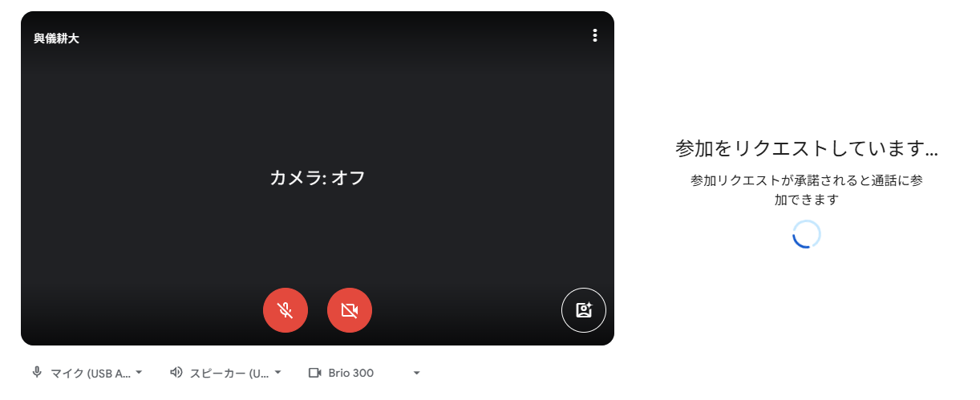Click the カメラ: オフ status text
This screenshot has width=980, height=400.
(x=318, y=178)
